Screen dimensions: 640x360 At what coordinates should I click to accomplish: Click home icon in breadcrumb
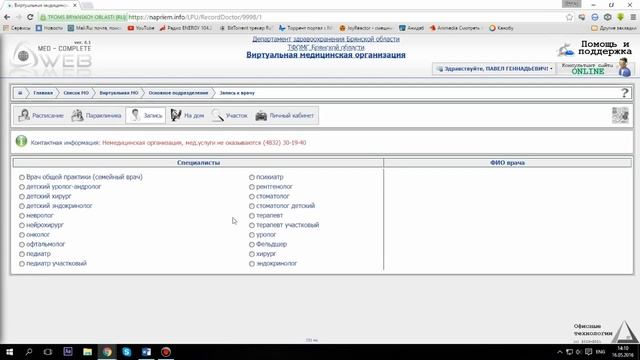[20, 93]
